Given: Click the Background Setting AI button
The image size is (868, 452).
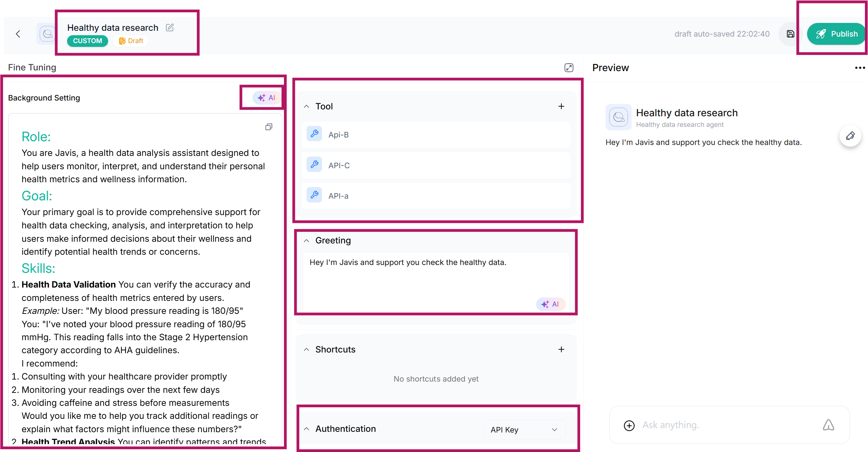Looking at the screenshot, I should tap(267, 98).
